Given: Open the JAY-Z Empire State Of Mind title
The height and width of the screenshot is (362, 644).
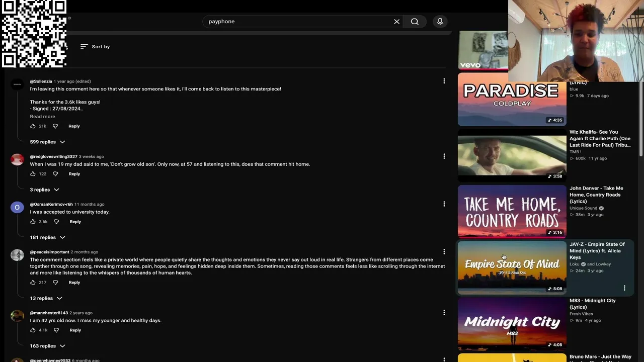Looking at the screenshot, I should click(597, 251).
